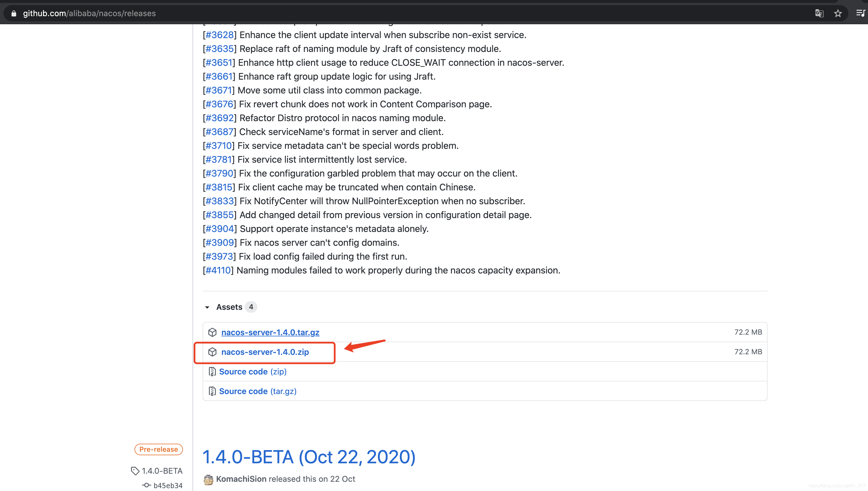Bookmark this page with the star icon
The image size is (868, 491).
(838, 14)
